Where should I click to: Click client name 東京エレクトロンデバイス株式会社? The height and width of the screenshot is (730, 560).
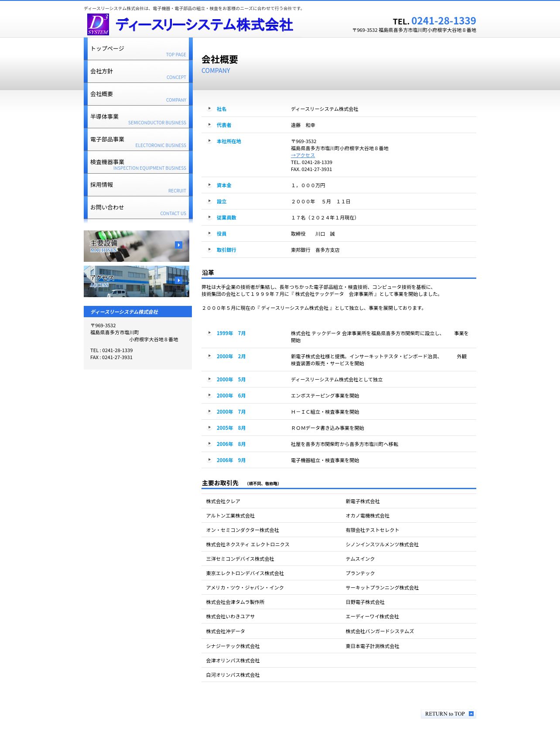point(245,573)
